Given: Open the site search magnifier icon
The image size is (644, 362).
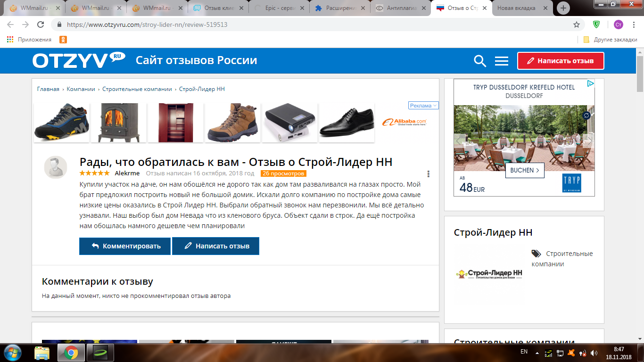Looking at the screenshot, I should [x=480, y=61].
